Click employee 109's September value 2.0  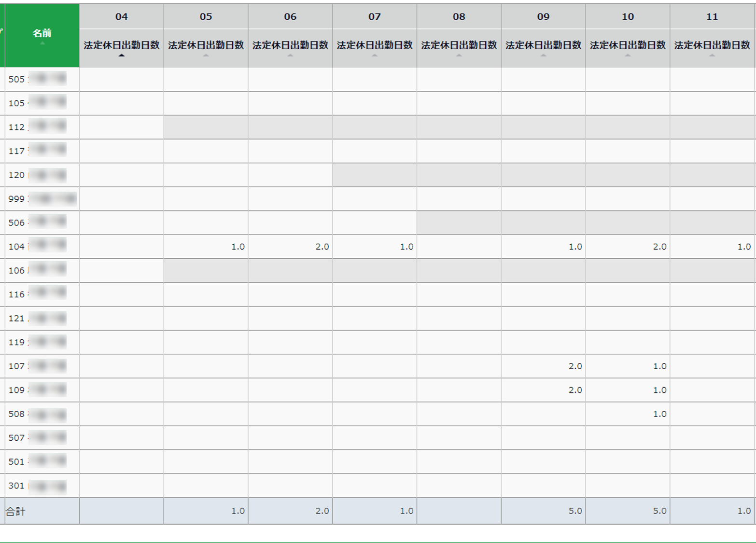544,390
